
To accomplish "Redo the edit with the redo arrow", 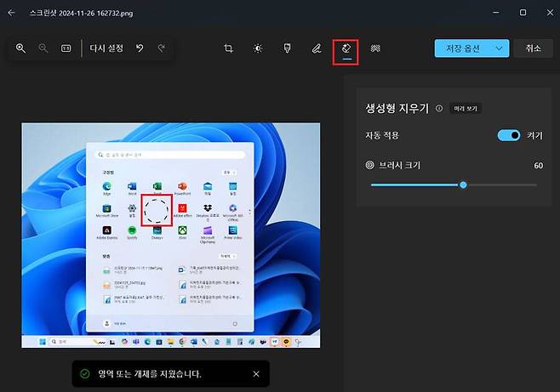I will [162, 48].
